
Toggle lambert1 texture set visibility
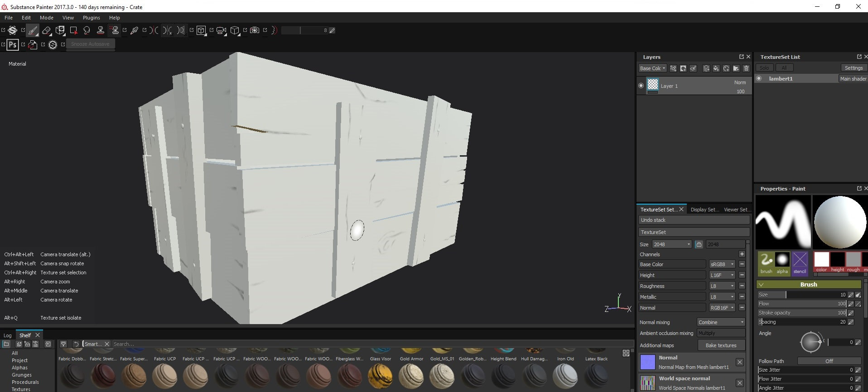point(759,78)
